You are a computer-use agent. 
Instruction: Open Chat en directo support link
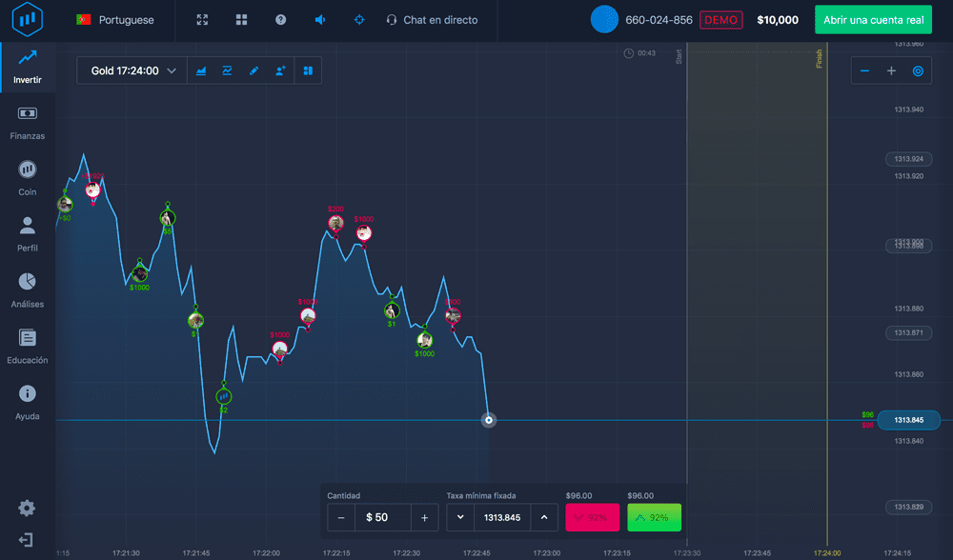pos(432,20)
